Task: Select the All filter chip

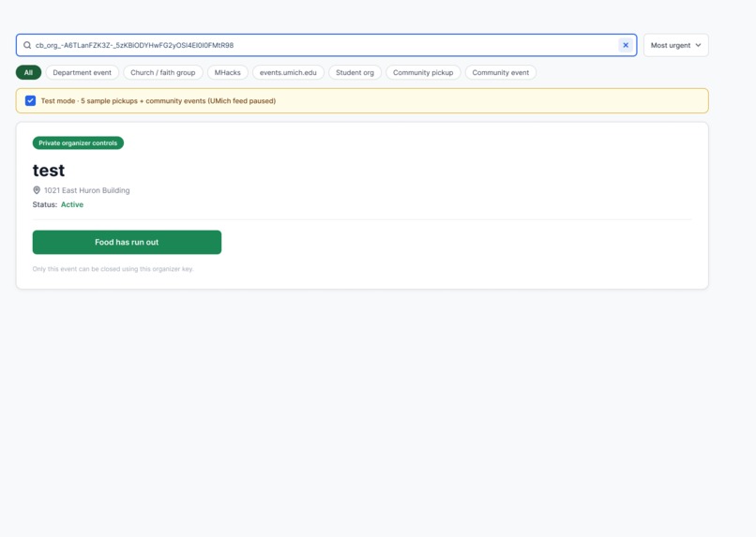Action: pos(28,73)
